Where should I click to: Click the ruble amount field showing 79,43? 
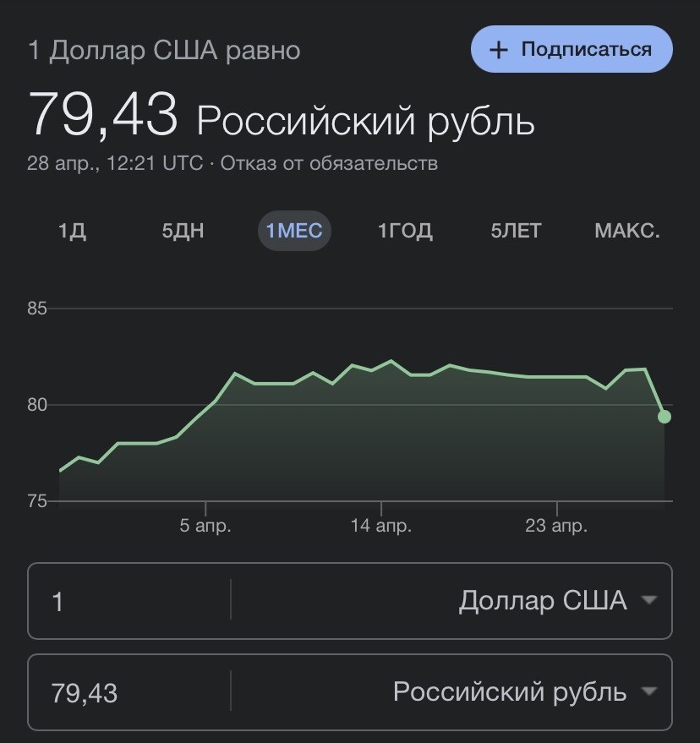click(x=129, y=692)
